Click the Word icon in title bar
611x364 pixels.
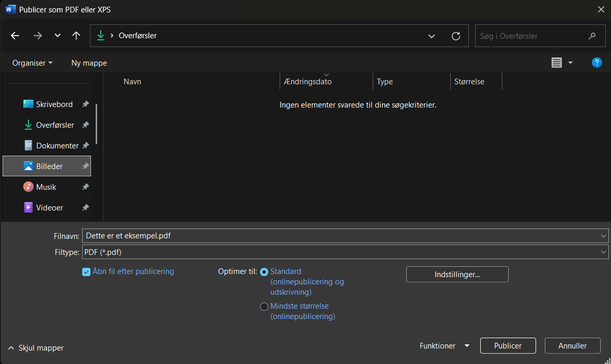coord(10,9)
